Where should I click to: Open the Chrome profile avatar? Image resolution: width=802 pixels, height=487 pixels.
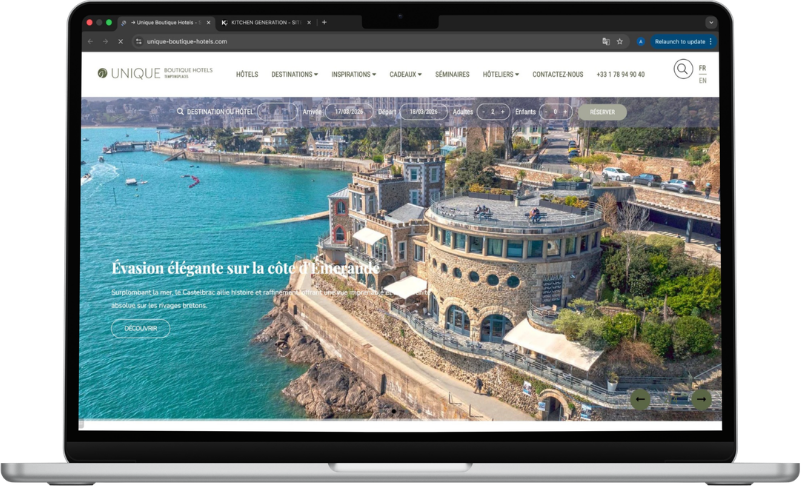coord(641,41)
